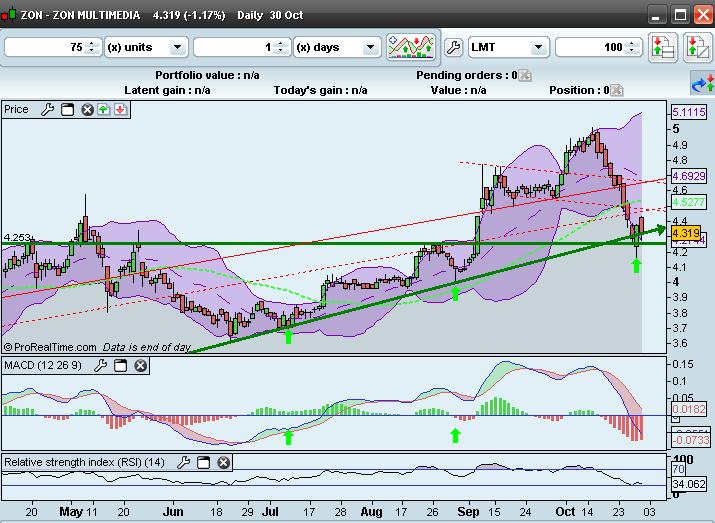Open Price panel wrench settings

(47, 109)
